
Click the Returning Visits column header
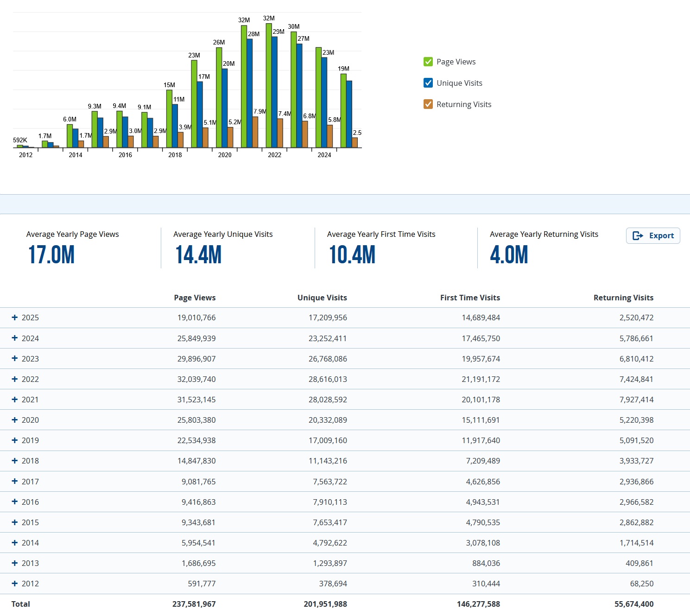pos(623,298)
